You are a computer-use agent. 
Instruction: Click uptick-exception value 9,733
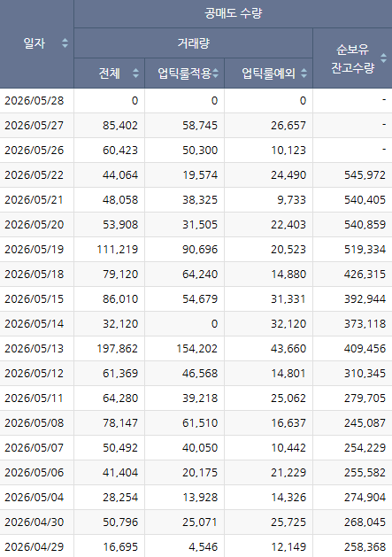click(x=291, y=200)
